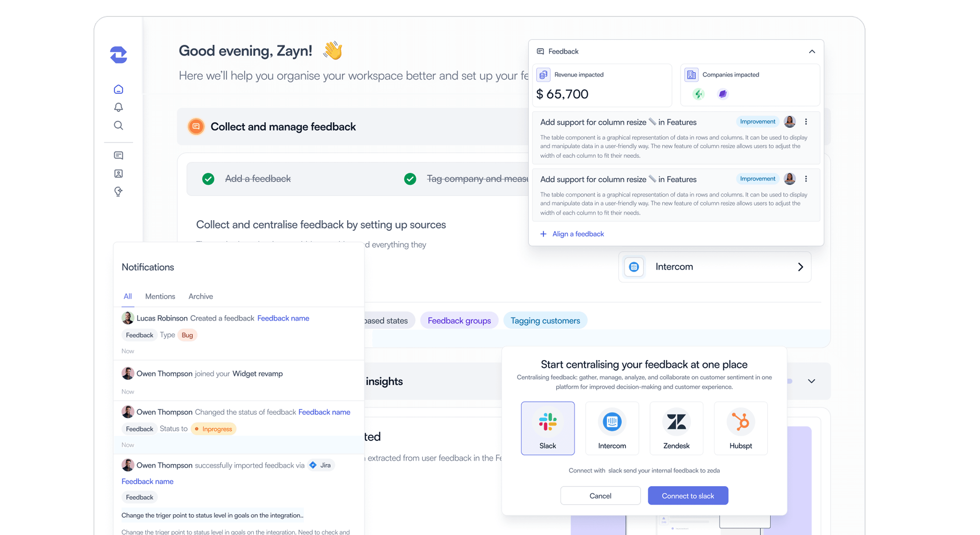This screenshot has height=535, width=980.
Task: Open notifications bell icon in sidebar
Action: point(118,107)
